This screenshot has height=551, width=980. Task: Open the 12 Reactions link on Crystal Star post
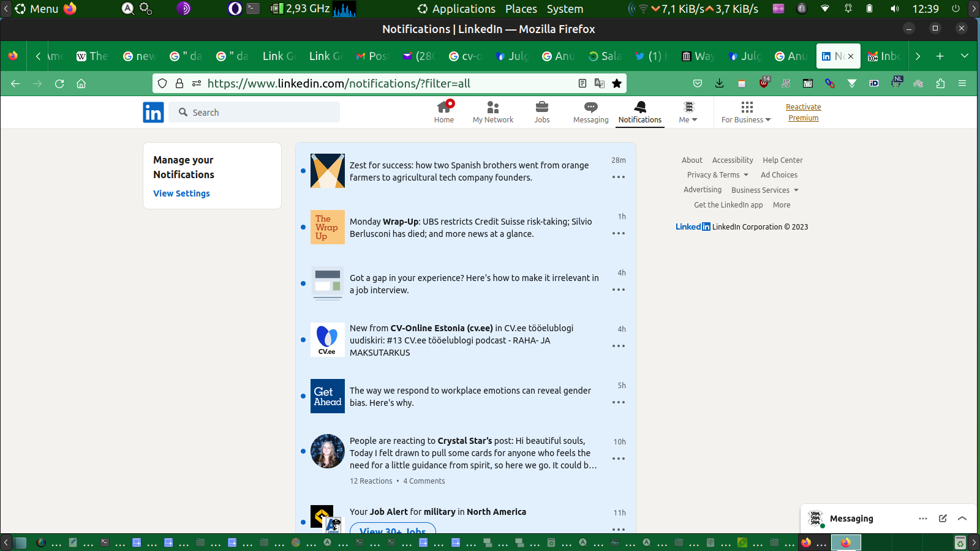(371, 481)
